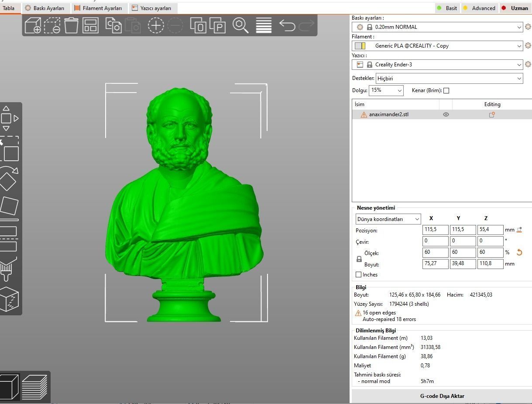The width and height of the screenshot is (532, 404).
Task: Click the Redo arrow icon
Action: (306, 25)
